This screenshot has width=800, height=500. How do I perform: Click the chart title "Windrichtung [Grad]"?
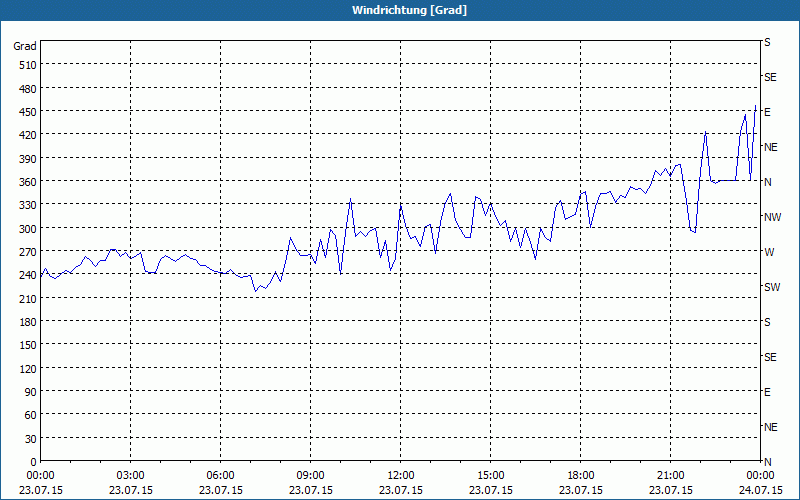point(409,10)
